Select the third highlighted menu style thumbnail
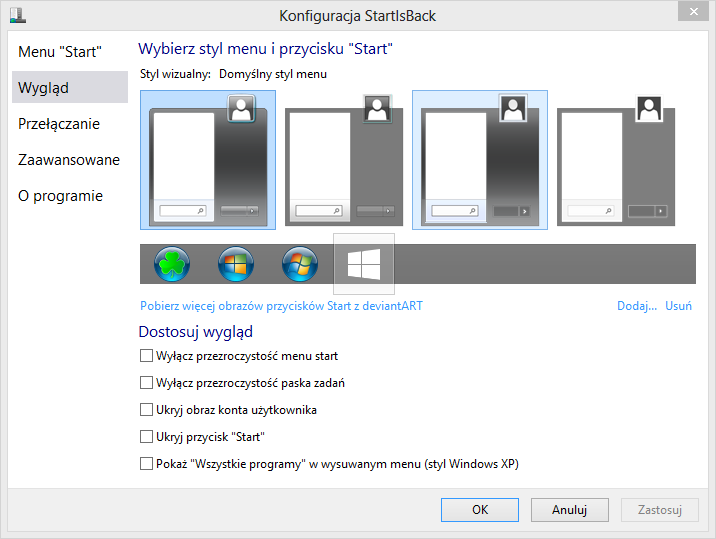This screenshot has width=716, height=539. (480, 160)
